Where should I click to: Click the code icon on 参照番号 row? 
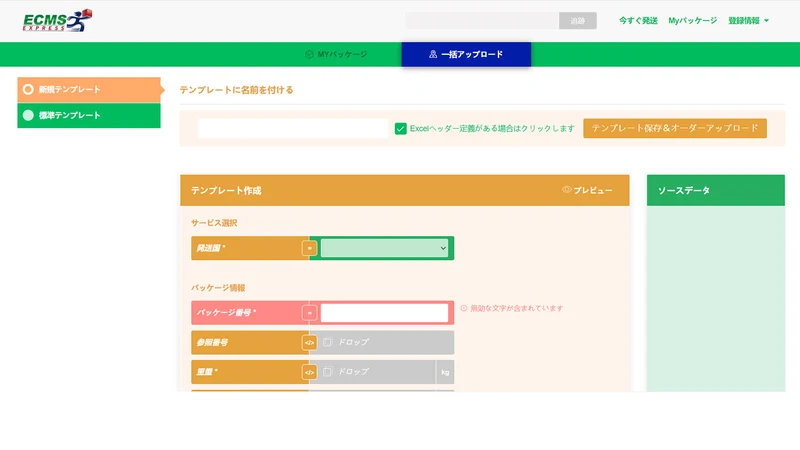coord(309,342)
